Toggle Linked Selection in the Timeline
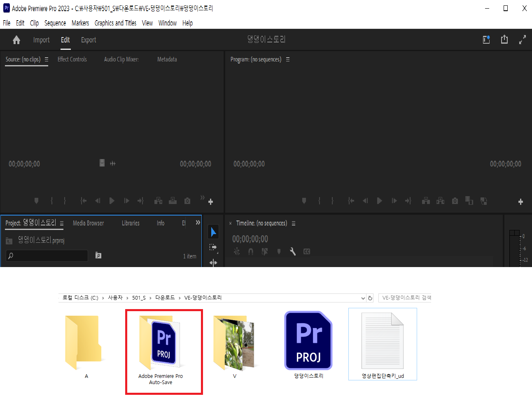This screenshot has width=532, height=408. point(265,251)
